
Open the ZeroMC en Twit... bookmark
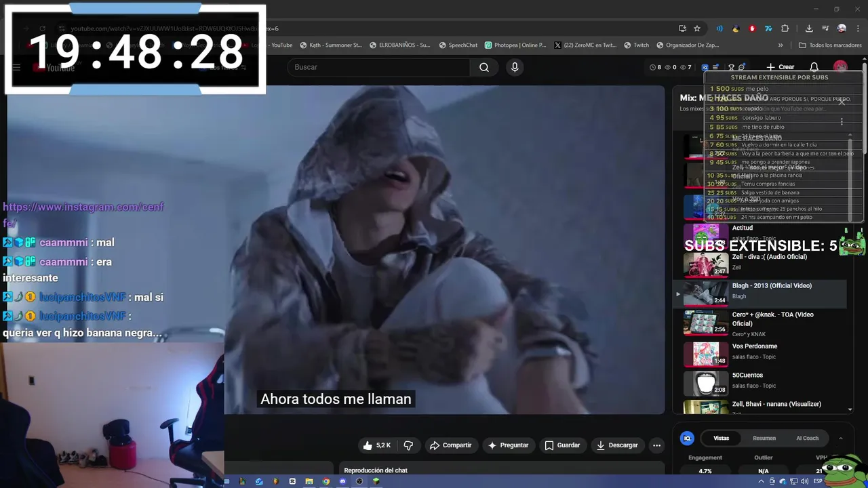(x=585, y=45)
